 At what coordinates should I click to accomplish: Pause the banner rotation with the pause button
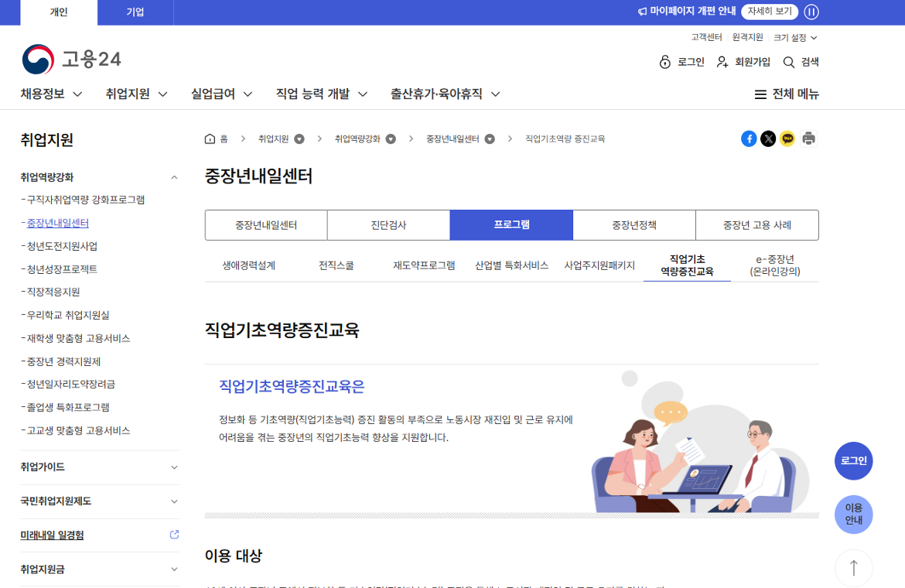click(x=811, y=12)
